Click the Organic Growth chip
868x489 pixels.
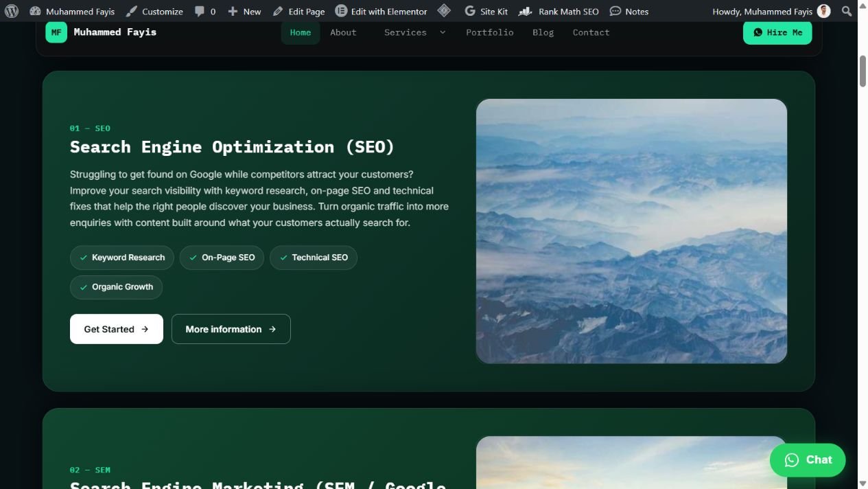click(x=116, y=287)
